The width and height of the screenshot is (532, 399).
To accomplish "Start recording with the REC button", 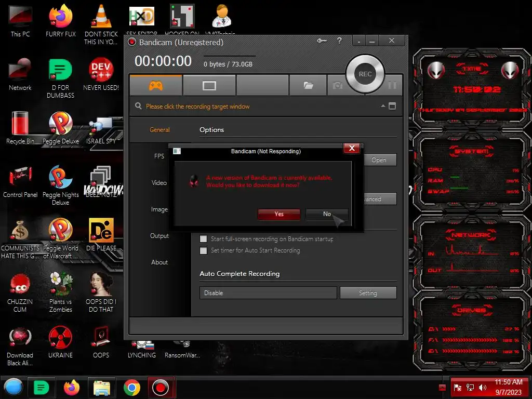I will [x=365, y=74].
